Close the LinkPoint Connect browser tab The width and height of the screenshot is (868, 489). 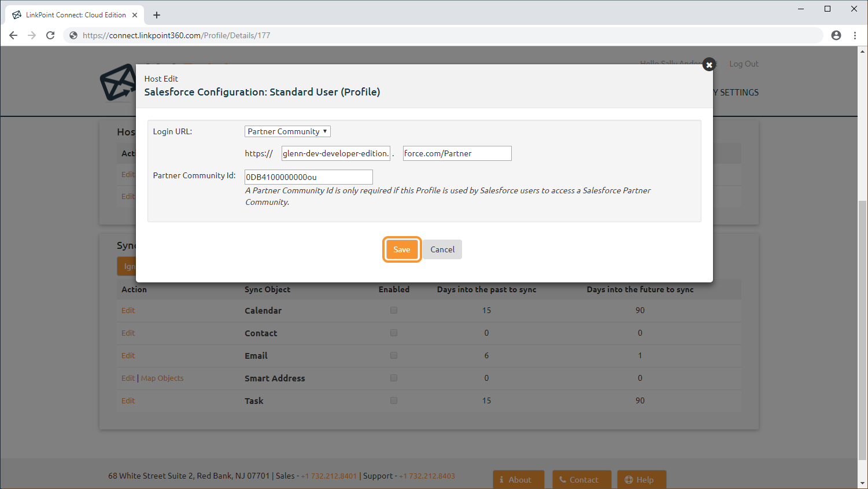(135, 15)
